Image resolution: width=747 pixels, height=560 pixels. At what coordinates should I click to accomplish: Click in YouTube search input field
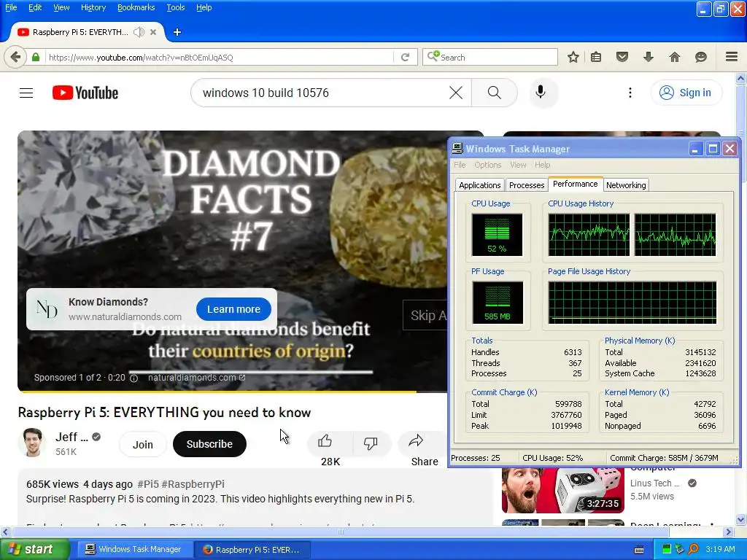[x=324, y=93]
